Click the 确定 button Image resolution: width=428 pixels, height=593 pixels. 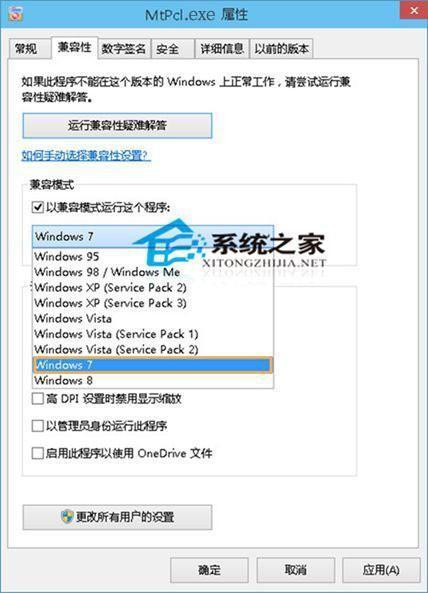pyautogui.click(x=209, y=570)
